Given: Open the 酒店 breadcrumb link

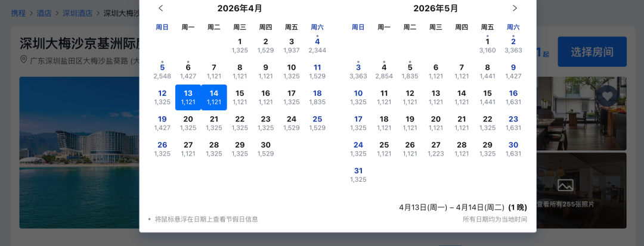Looking at the screenshot, I should point(44,13).
